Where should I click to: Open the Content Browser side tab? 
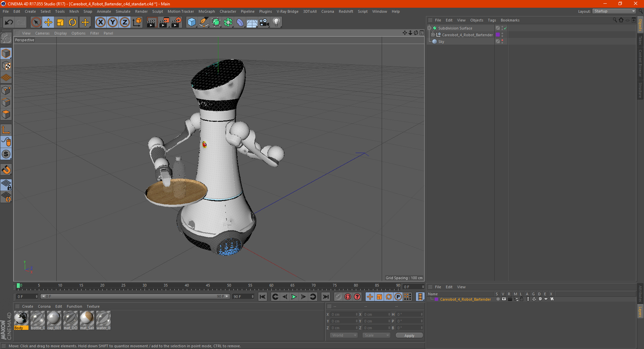pos(640,63)
